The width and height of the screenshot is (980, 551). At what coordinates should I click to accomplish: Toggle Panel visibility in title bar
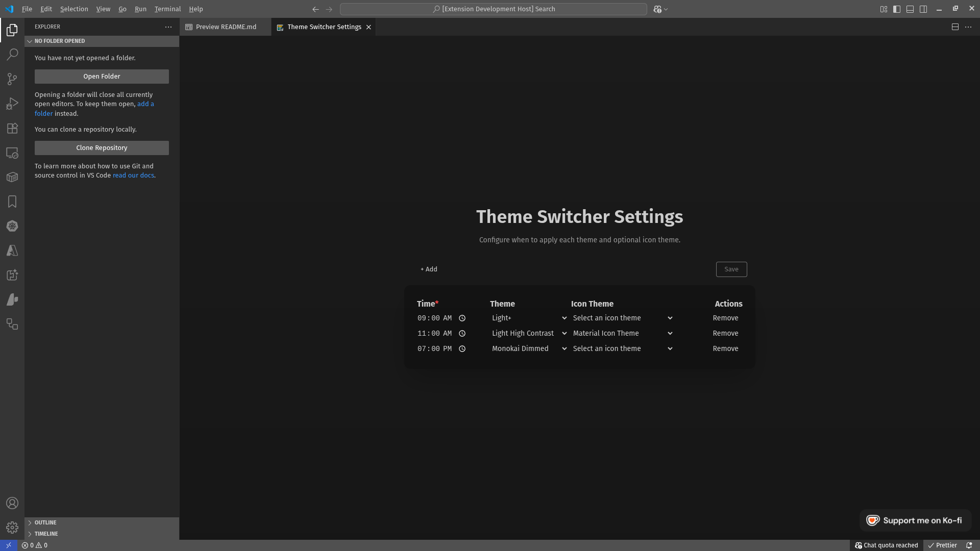tap(910, 9)
